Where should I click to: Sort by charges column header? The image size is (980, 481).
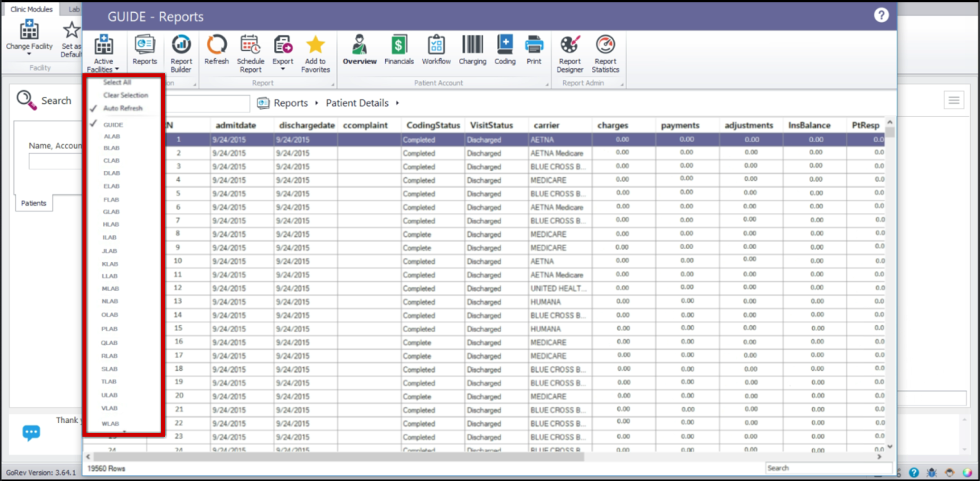[x=613, y=125]
